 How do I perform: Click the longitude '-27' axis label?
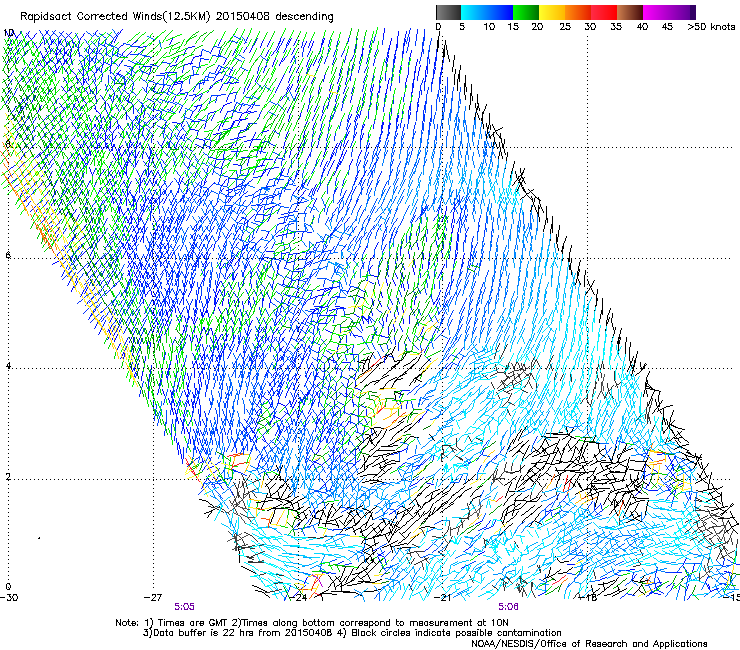click(153, 598)
